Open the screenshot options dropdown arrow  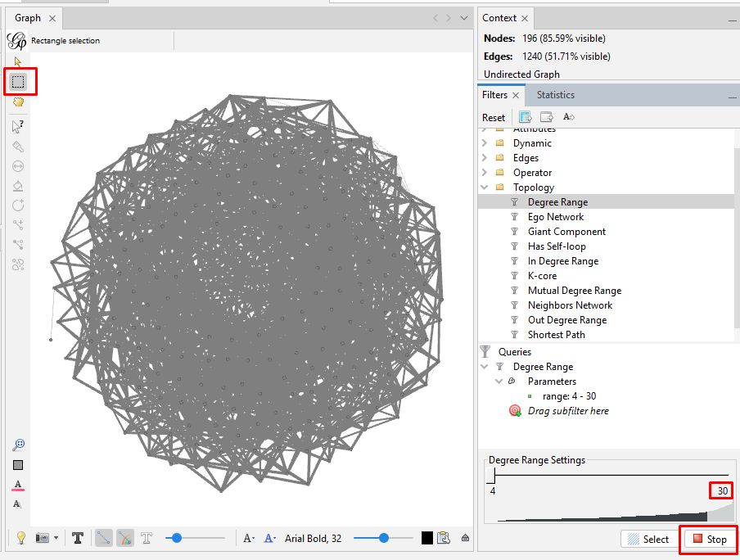(x=56, y=538)
